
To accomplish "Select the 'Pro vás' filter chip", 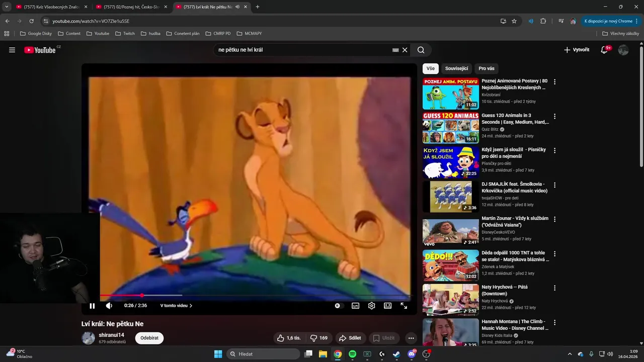I will coord(487,68).
